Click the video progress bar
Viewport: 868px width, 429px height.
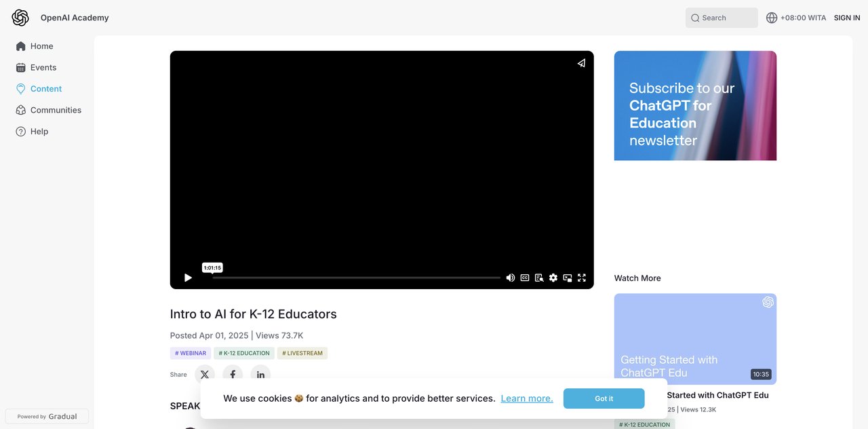point(357,278)
